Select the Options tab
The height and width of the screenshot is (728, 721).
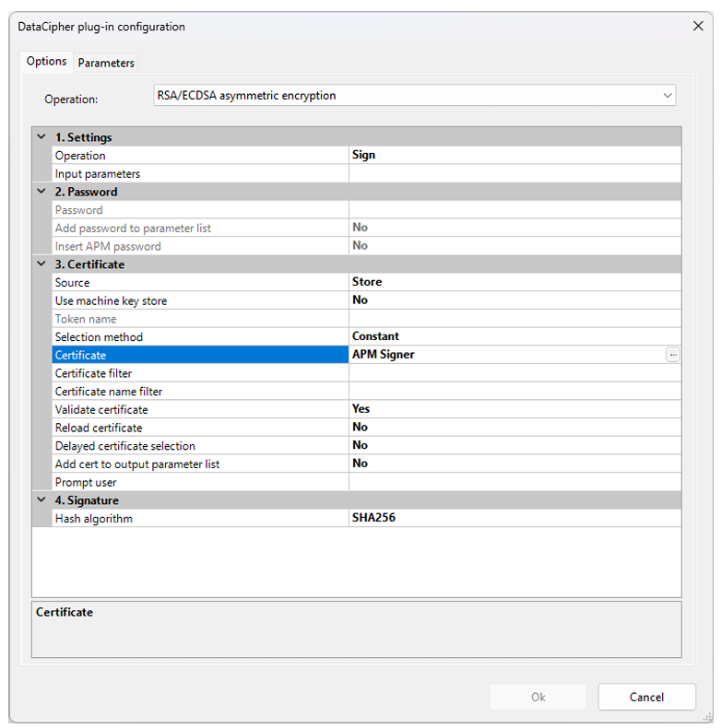[x=46, y=62]
